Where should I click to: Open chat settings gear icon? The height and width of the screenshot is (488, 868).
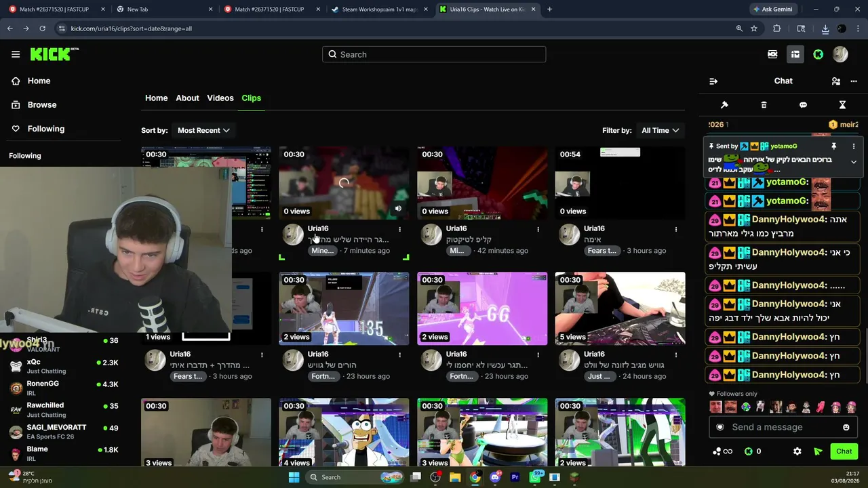[x=797, y=451]
